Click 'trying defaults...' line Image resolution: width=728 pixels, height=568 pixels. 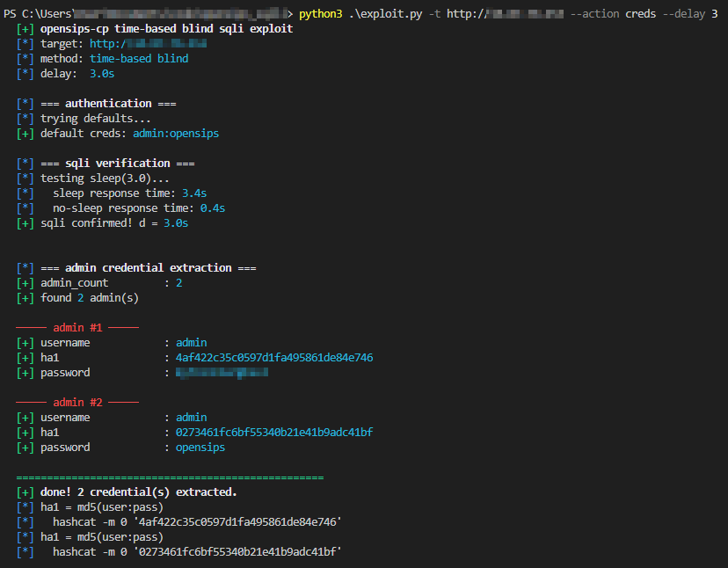click(x=96, y=119)
